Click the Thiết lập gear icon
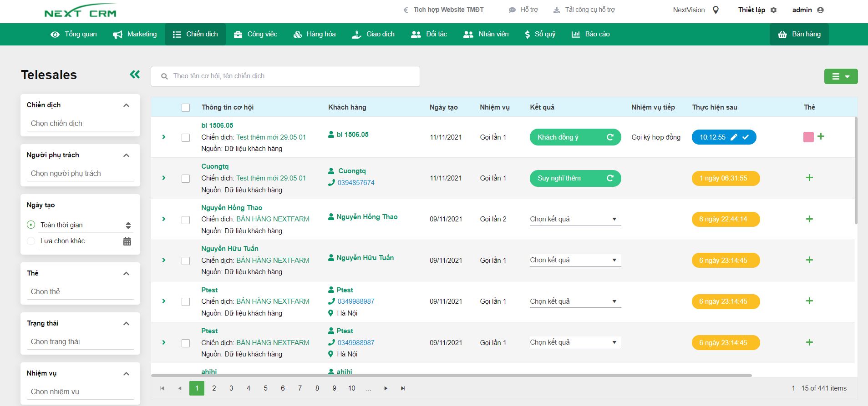868x406 pixels. [773, 10]
